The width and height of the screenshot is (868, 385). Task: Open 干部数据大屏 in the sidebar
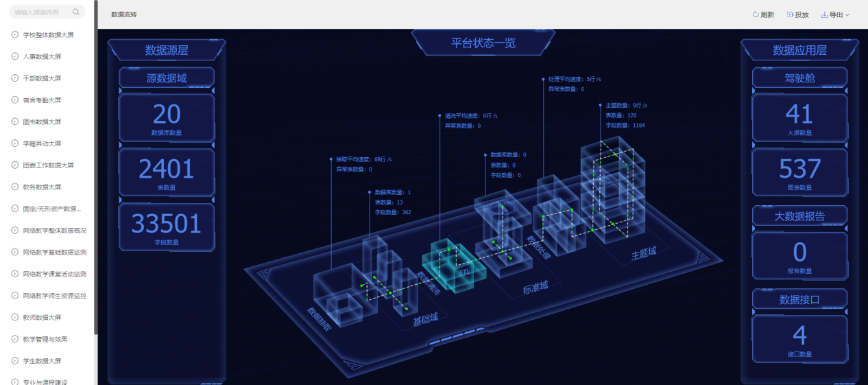[x=42, y=78]
